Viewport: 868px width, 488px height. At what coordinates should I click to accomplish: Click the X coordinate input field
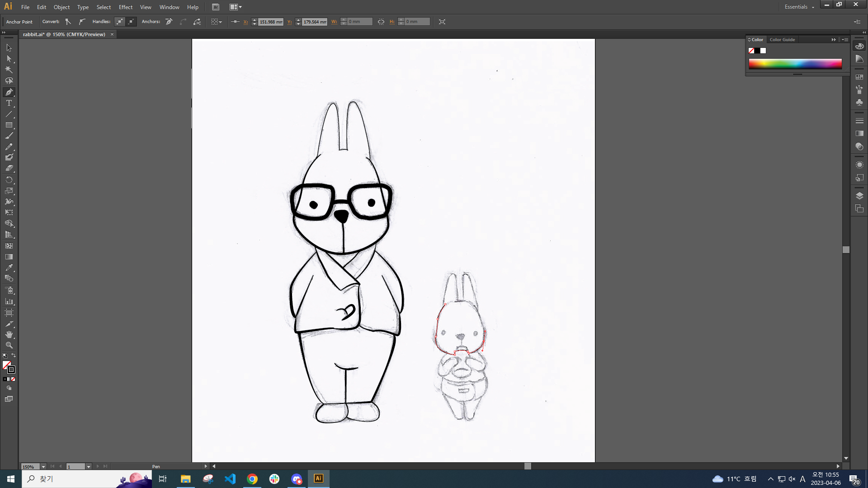(x=270, y=22)
